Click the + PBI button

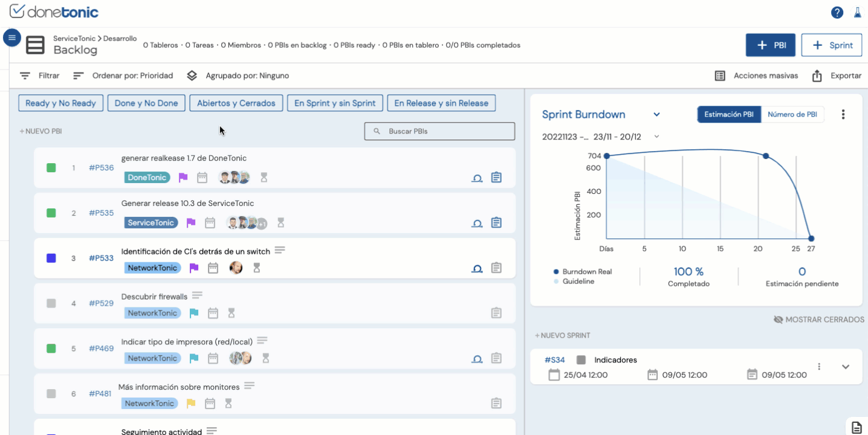[x=770, y=45]
